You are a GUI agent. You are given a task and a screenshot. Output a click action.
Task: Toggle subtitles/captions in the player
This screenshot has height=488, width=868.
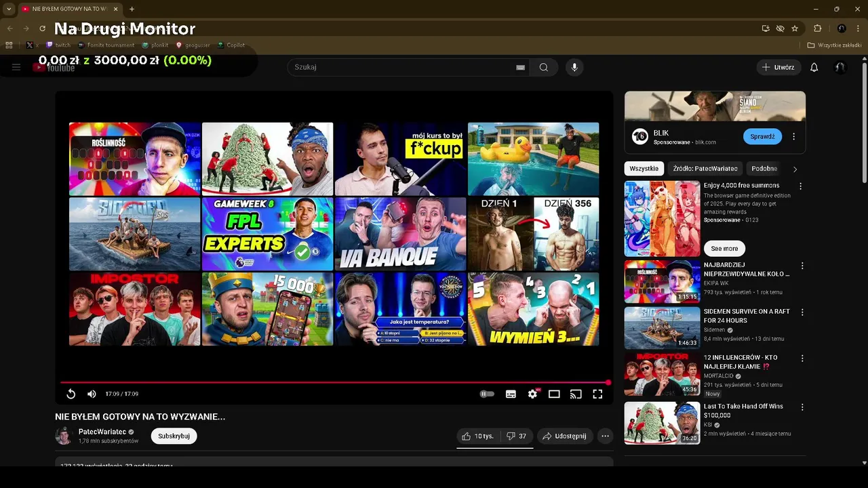[511, 394]
